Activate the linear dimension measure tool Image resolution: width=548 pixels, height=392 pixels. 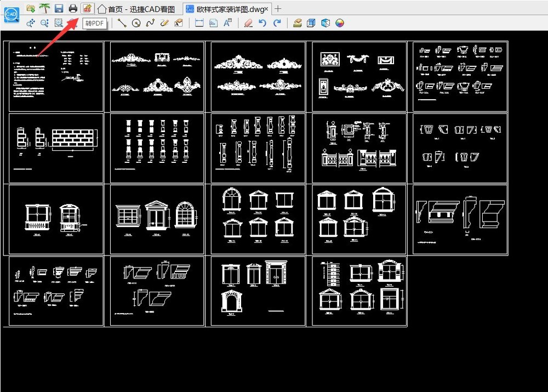[199, 23]
